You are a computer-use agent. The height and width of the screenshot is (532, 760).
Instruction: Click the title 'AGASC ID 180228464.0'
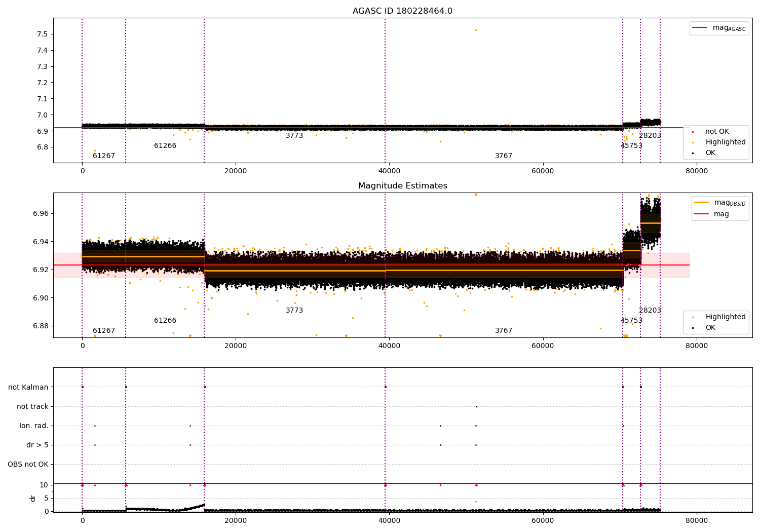click(x=402, y=11)
